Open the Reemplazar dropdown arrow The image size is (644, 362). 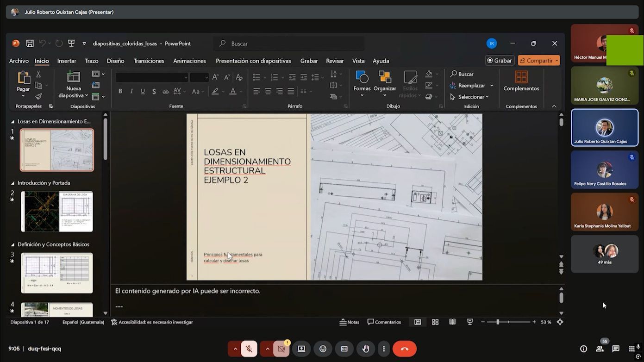pos(492,86)
